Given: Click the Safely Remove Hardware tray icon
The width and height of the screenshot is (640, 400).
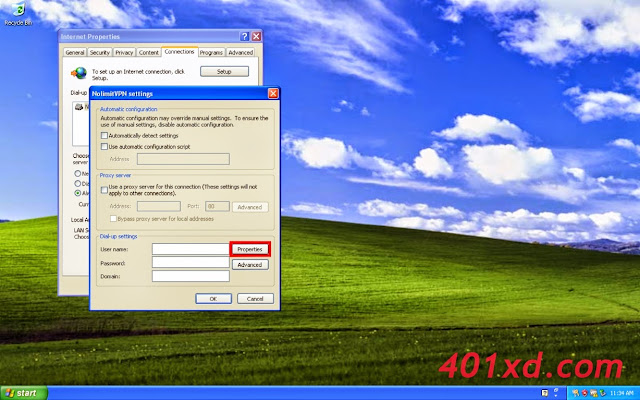Looking at the screenshot, I should 602,393.
